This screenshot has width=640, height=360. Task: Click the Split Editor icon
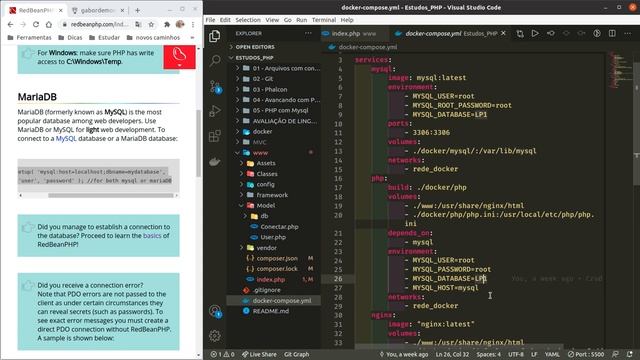612,33
